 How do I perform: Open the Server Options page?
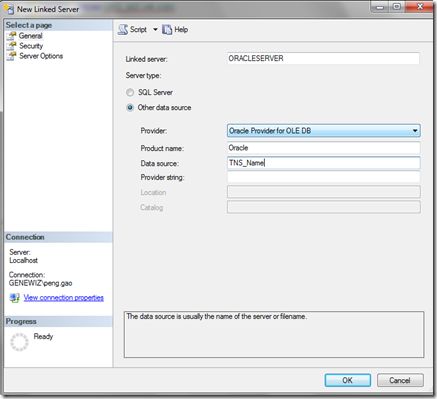41,56
